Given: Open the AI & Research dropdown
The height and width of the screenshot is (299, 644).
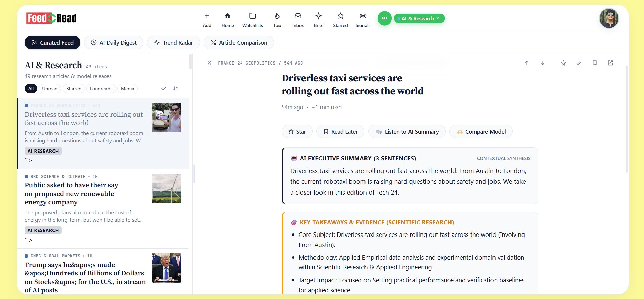Looking at the screenshot, I should (x=419, y=18).
